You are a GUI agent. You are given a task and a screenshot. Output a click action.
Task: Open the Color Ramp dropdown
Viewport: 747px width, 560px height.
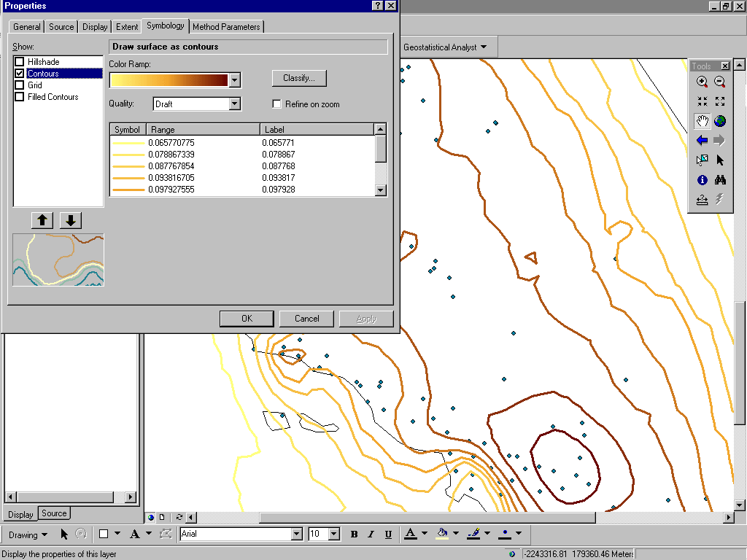tap(235, 79)
